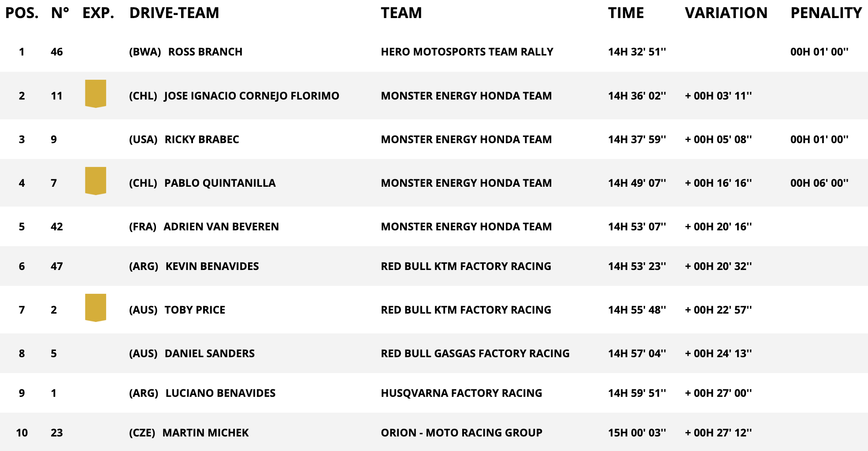Image resolution: width=868 pixels, height=451 pixels.
Task: Click the gold badge beside Jose Ignacio Cornejo
Action: pyautogui.click(x=96, y=93)
